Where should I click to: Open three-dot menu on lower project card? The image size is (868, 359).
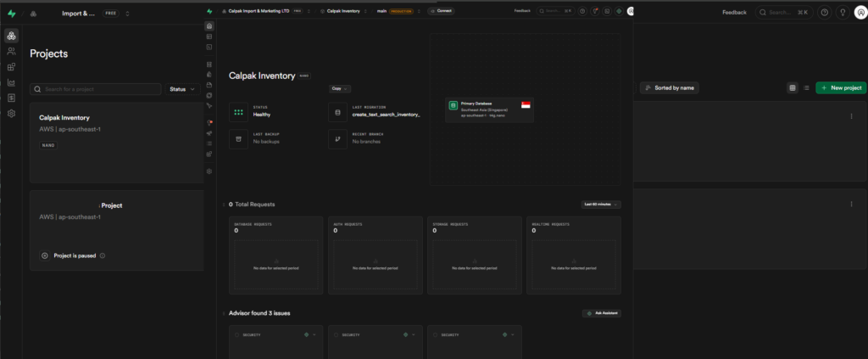tap(851, 204)
